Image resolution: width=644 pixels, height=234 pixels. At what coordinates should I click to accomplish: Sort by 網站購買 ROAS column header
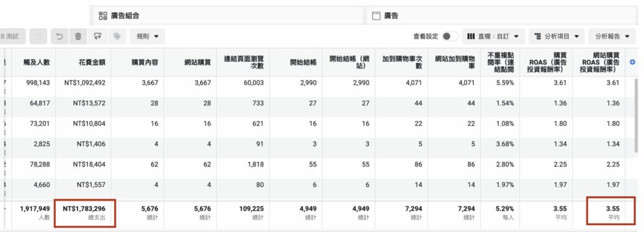coord(599,62)
